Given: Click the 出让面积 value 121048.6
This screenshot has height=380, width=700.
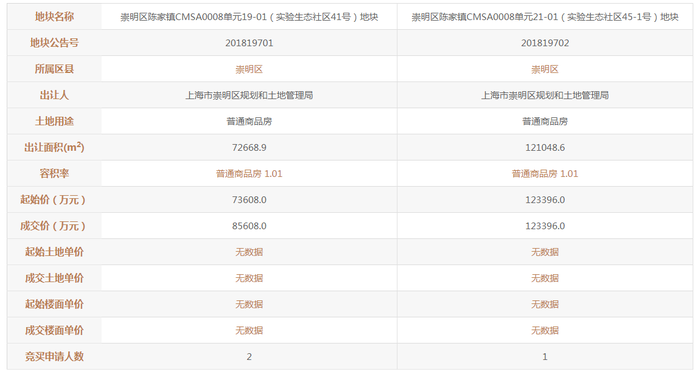Looking at the screenshot, I should tap(545, 147).
